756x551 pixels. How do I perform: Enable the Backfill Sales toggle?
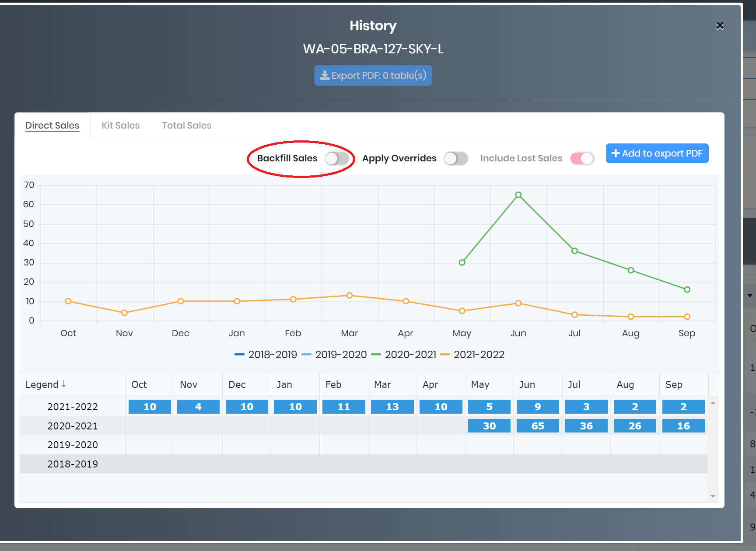coord(337,158)
